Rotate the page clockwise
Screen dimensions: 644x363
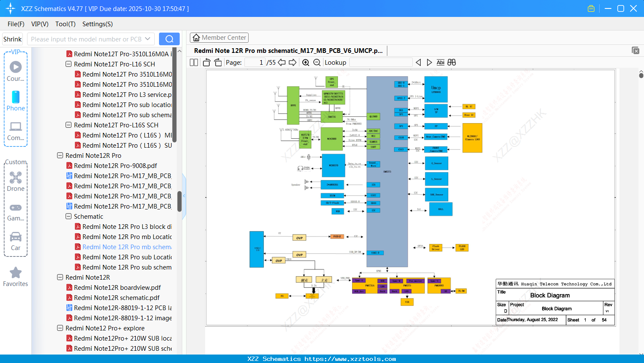218,63
